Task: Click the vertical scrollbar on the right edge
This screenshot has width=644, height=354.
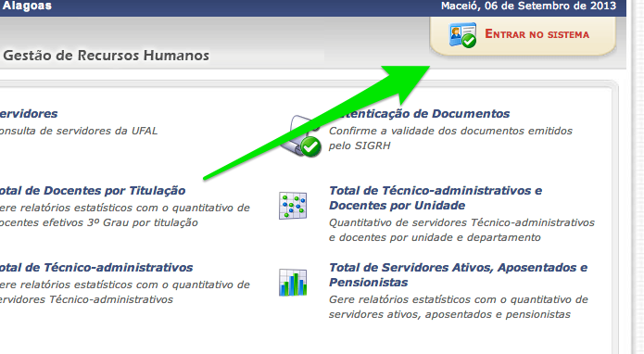Action: click(x=638, y=177)
